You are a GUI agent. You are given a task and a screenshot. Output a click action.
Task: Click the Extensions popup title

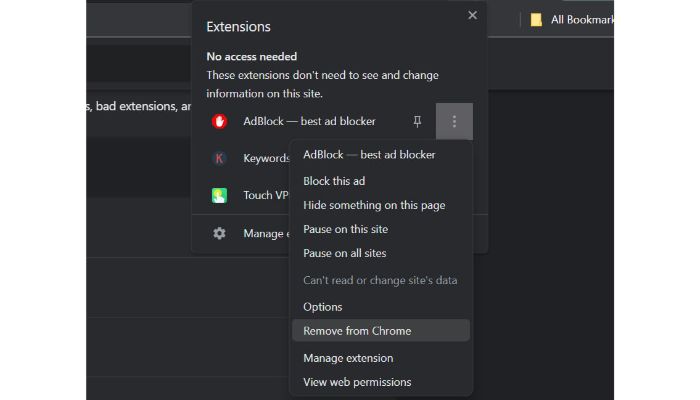[x=238, y=27]
